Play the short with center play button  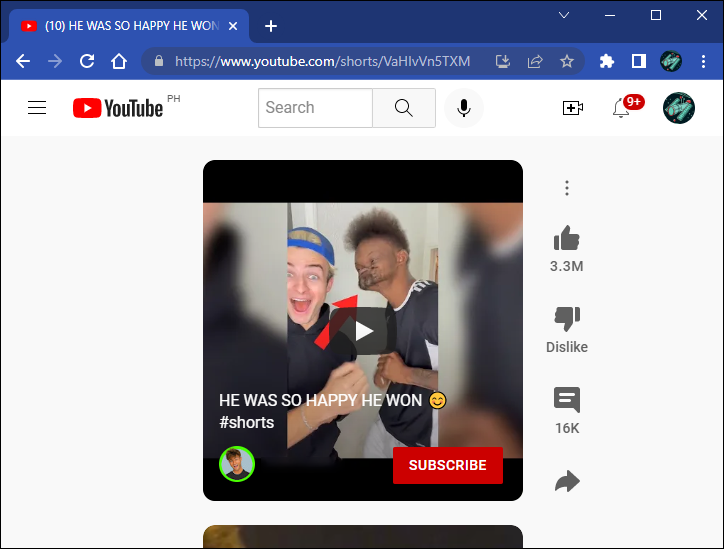363,331
